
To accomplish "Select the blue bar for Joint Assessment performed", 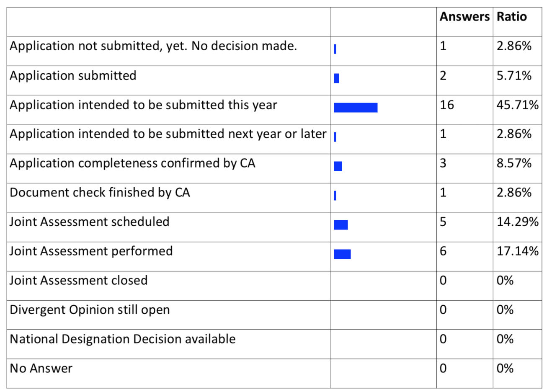I will click(342, 254).
